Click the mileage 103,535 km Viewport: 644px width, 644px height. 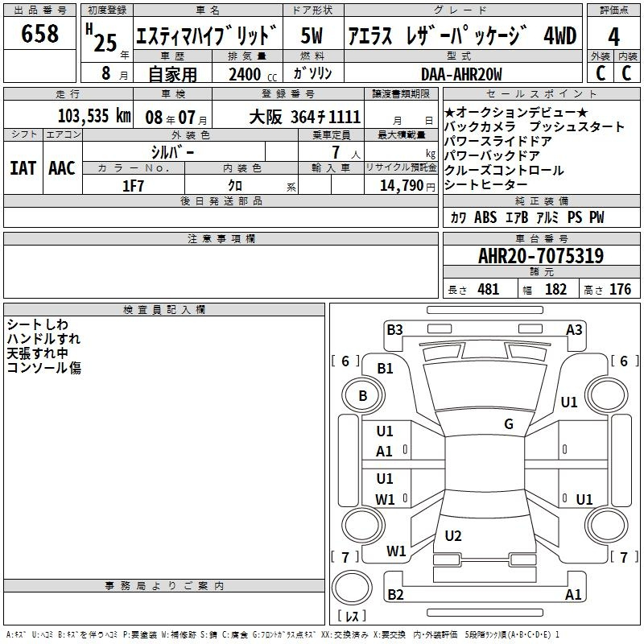(x=94, y=116)
